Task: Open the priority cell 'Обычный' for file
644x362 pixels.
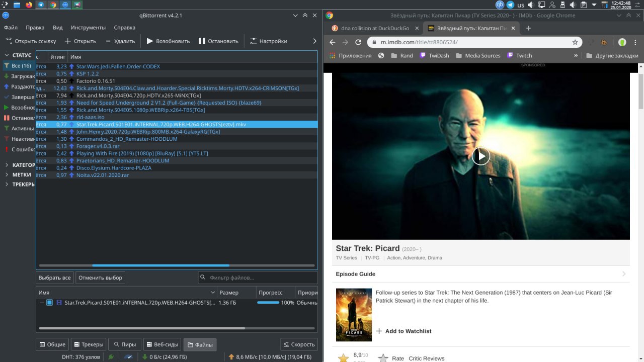Action: pos(307,303)
